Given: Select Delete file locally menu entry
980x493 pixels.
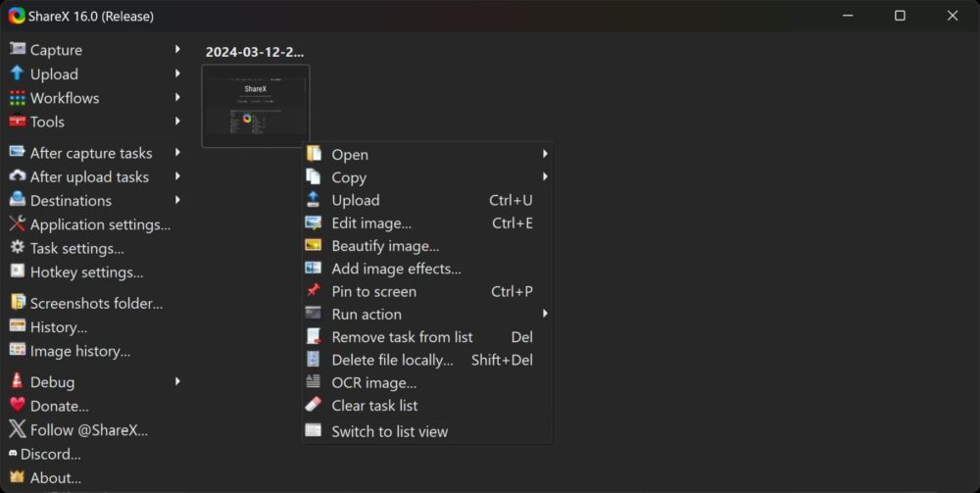Looking at the screenshot, I should (392, 360).
